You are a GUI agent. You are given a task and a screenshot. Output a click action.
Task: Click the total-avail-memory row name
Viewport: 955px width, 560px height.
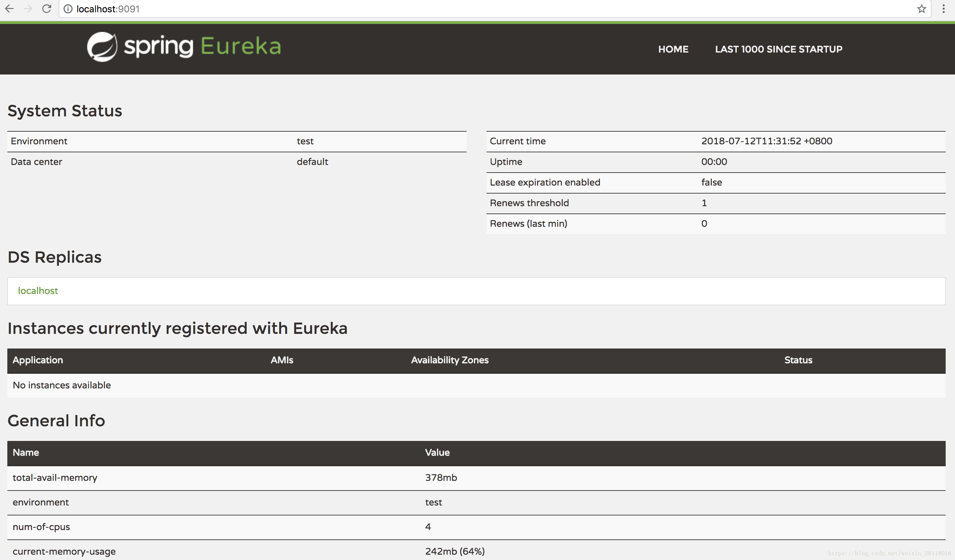55,478
